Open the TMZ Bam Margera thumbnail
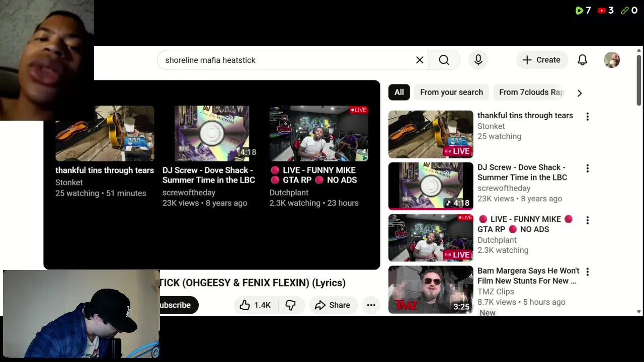This screenshot has width=644, height=362. tap(431, 290)
